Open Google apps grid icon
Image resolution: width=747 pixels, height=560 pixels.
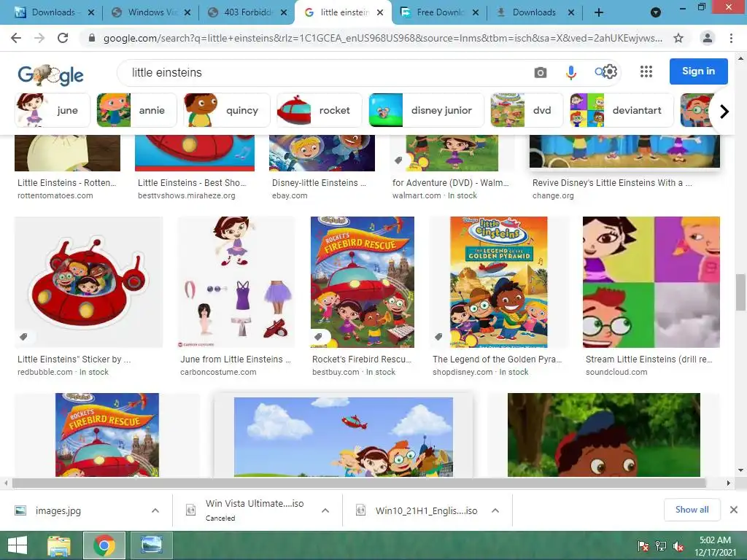tap(646, 71)
